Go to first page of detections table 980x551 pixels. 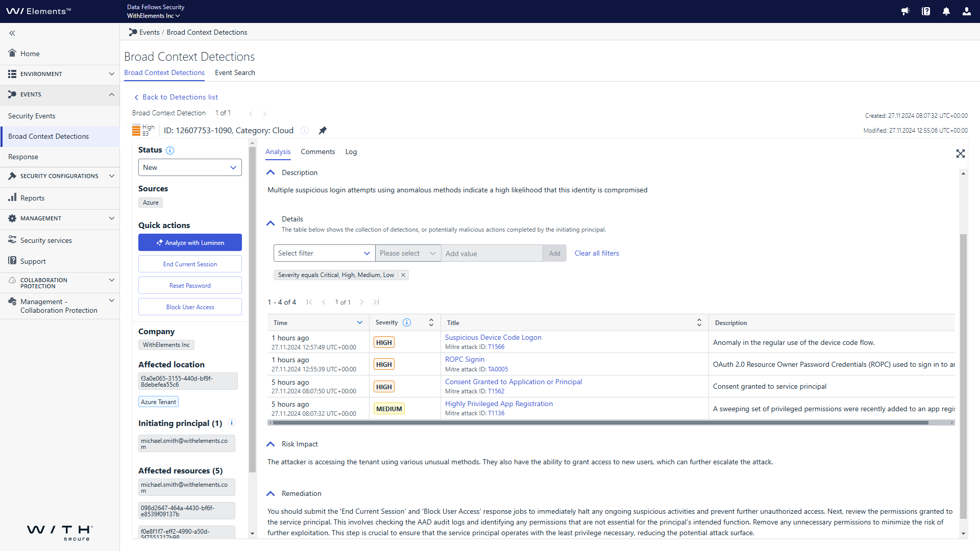click(309, 302)
